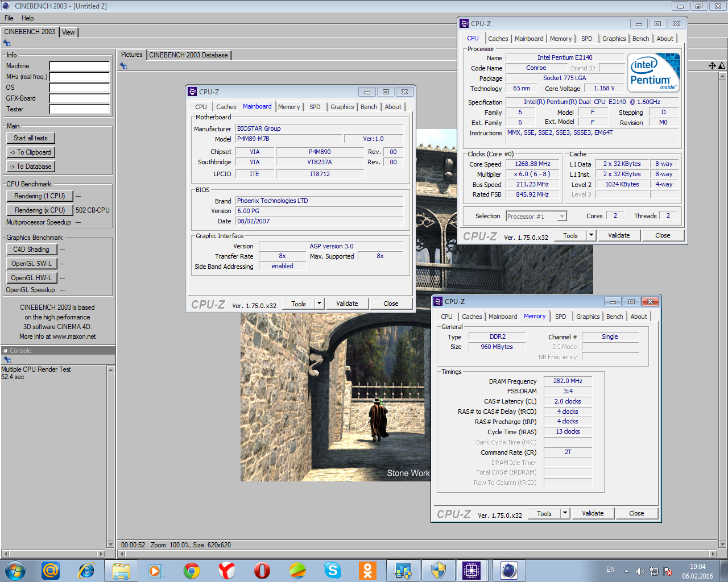
Task: Switch to CINEBENCH 2003 Database tab
Action: 189,55
